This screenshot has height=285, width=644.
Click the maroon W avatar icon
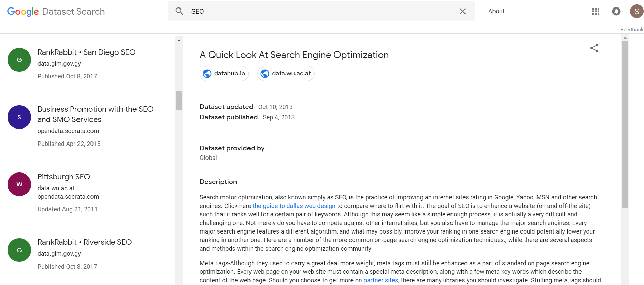(x=19, y=184)
